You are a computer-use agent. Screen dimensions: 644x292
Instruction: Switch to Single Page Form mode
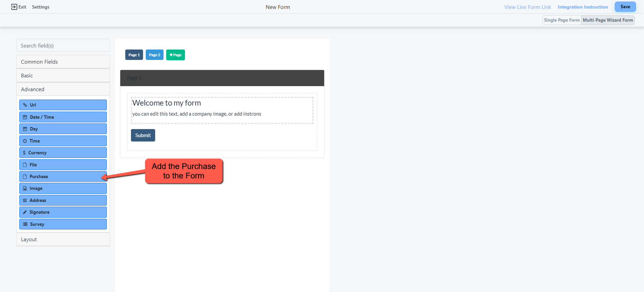click(562, 20)
